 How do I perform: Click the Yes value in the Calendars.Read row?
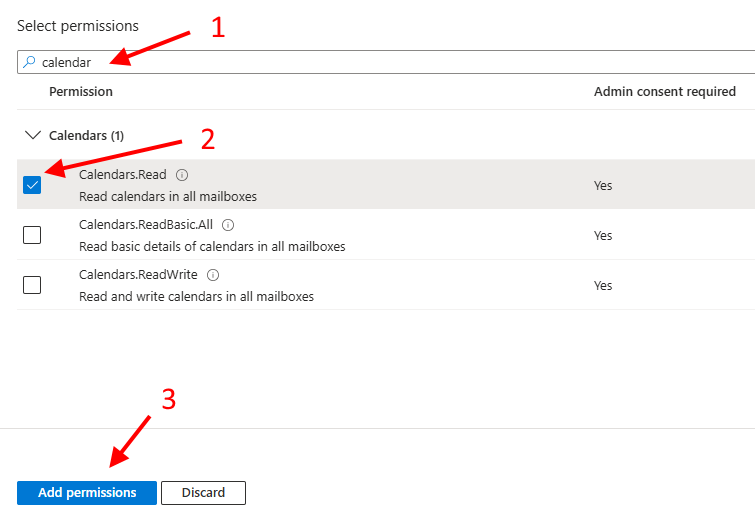click(603, 185)
